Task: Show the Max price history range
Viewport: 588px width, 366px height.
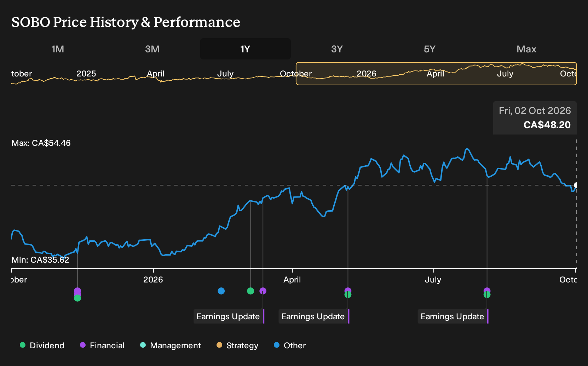Action: 526,49
